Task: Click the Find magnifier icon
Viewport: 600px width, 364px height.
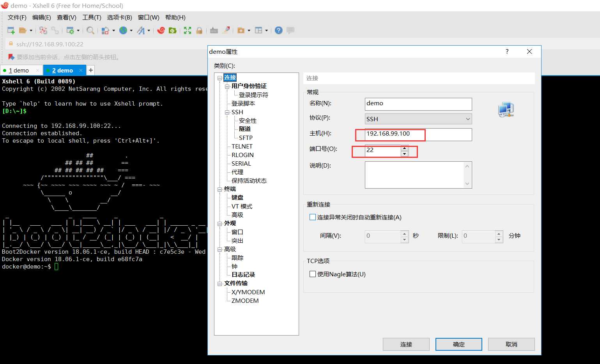Action: (x=90, y=30)
